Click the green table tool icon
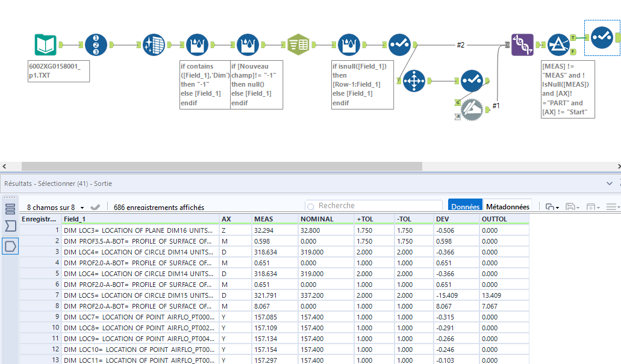 coord(298,45)
